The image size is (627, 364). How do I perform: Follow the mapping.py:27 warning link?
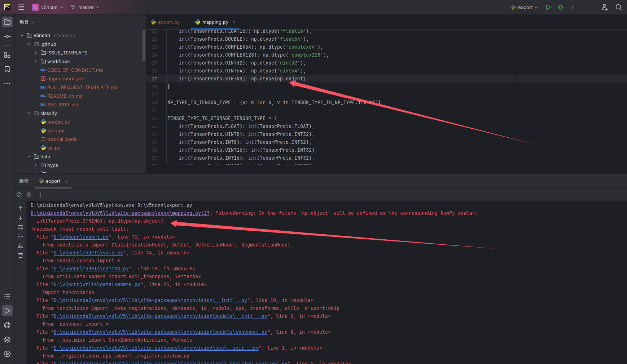pyautogui.click(x=119, y=213)
